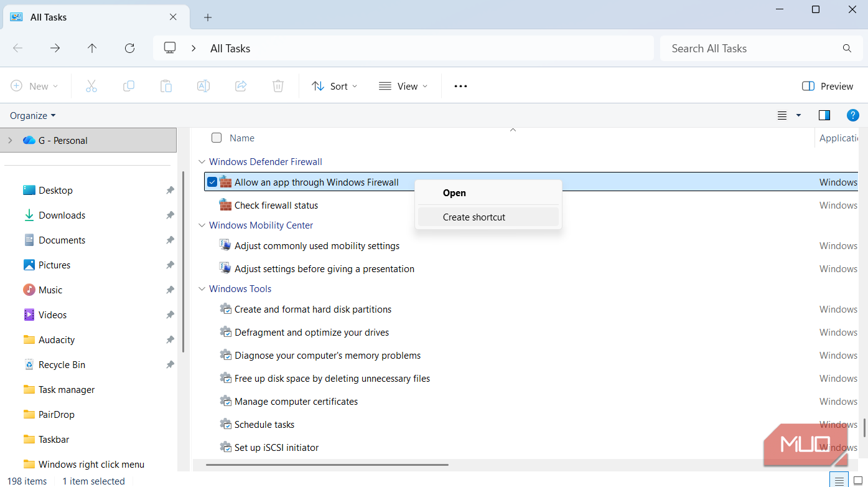Navigate up one folder level
This screenshot has height=487, width=868.
click(x=92, y=48)
